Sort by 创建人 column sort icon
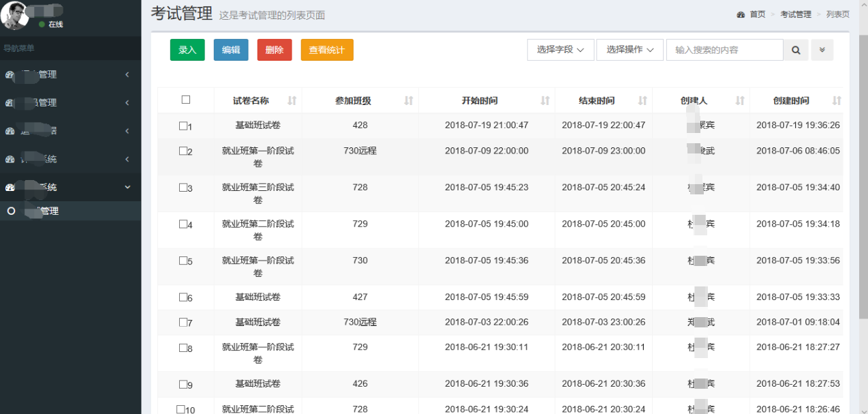 (x=740, y=101)
